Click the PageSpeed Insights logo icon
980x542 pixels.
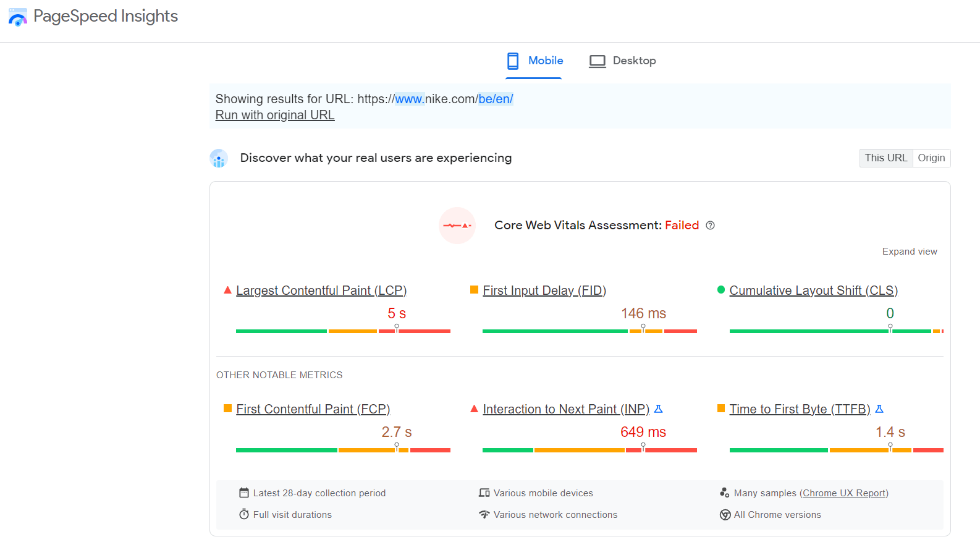17,17
